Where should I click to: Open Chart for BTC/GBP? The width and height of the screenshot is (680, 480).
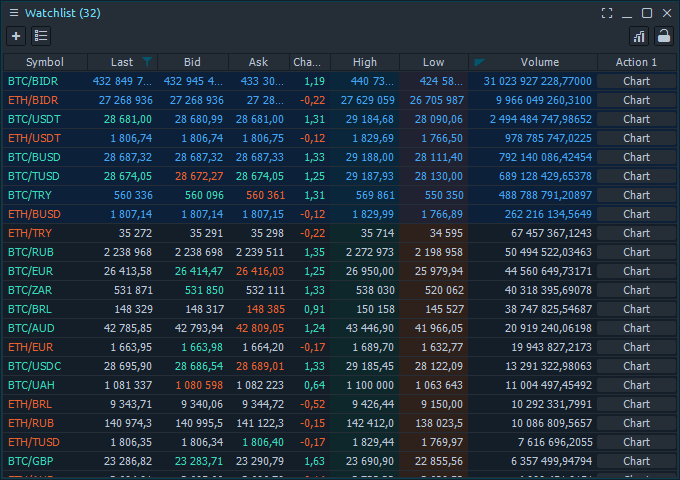[x=636, y=461]
